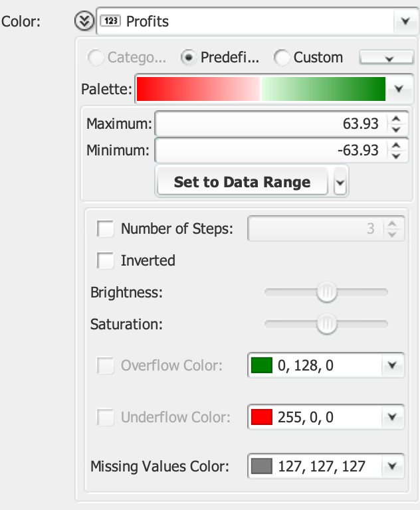This screenshot has height=510, width=420.
Task: Click the red-green palette gradient
Action: tap(261, 88)
